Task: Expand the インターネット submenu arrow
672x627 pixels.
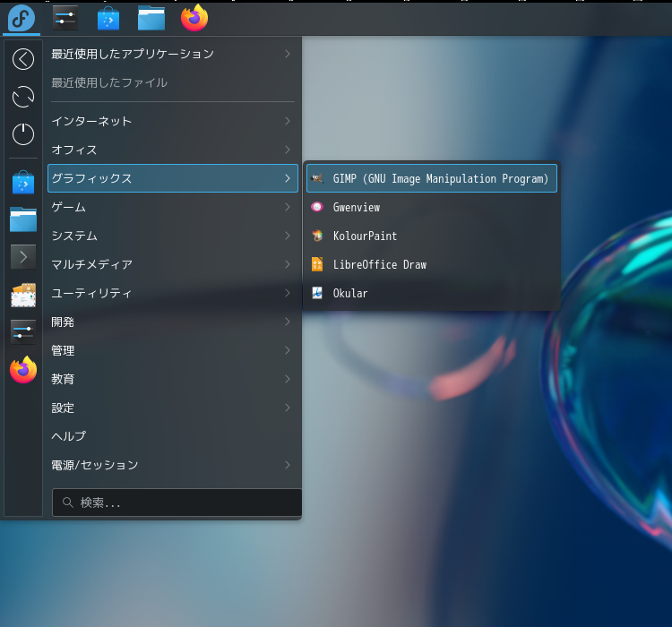Action: tap(288, 121)
